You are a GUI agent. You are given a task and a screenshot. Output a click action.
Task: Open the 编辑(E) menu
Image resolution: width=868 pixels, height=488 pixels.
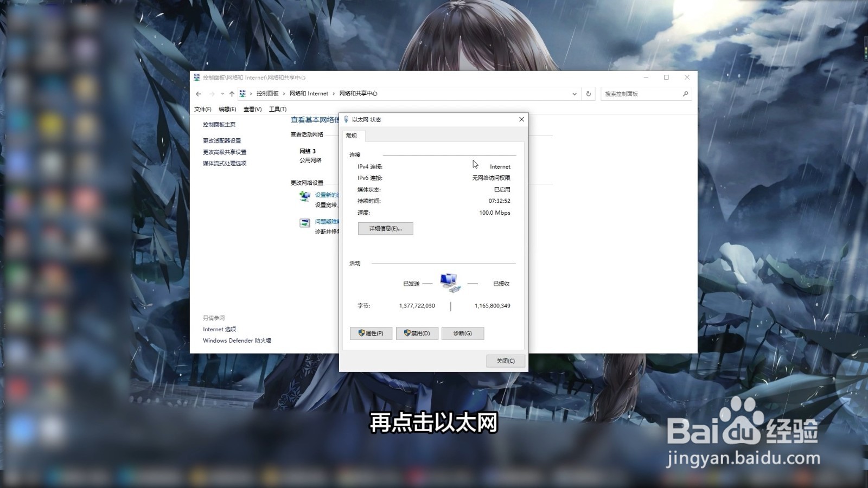click(227, 109)
